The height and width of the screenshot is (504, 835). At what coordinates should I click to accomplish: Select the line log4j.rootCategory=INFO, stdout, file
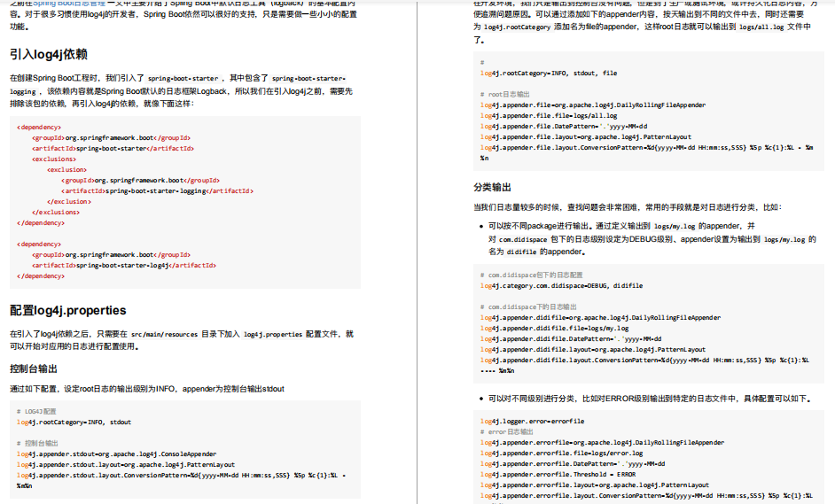pos(549,73)
